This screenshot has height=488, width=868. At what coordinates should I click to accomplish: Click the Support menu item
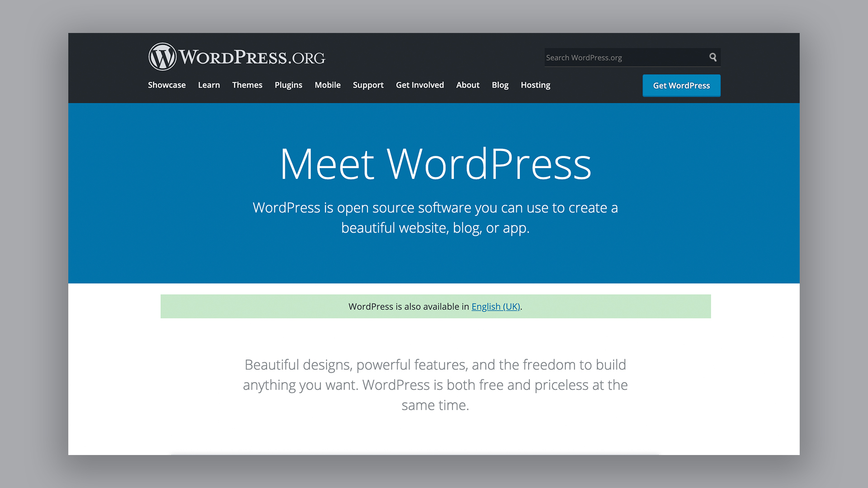(x=368, y=84)
